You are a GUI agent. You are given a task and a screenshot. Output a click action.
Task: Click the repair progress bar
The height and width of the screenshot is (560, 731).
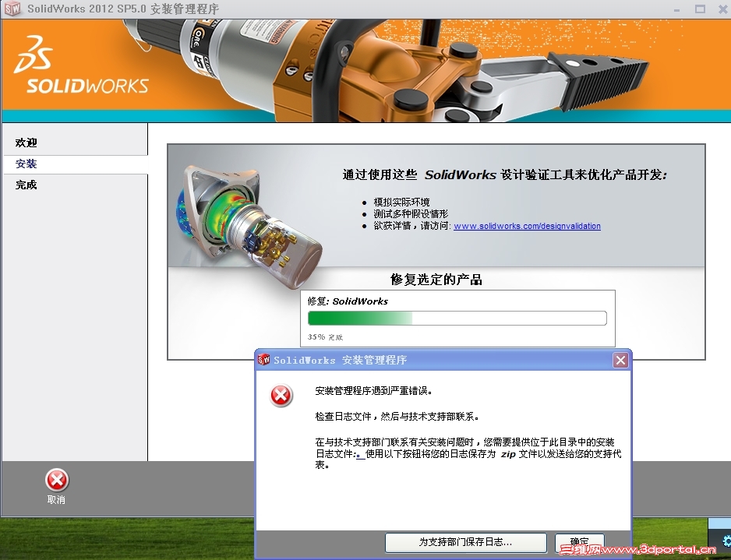click(457, 319)
